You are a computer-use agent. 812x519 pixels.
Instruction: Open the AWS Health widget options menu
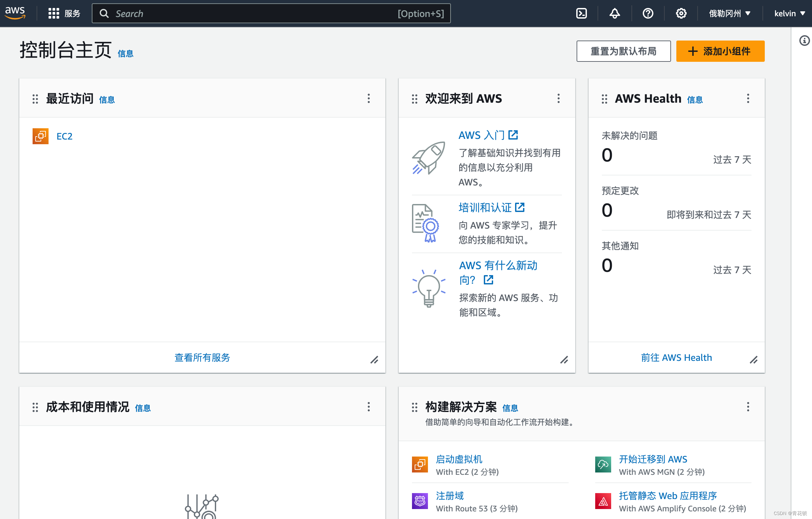748,98
